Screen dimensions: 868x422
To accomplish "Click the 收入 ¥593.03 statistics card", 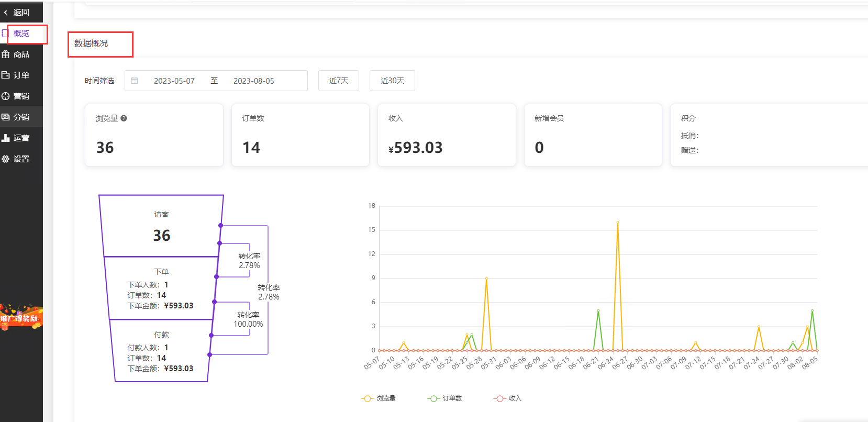I will pos(446,135).
